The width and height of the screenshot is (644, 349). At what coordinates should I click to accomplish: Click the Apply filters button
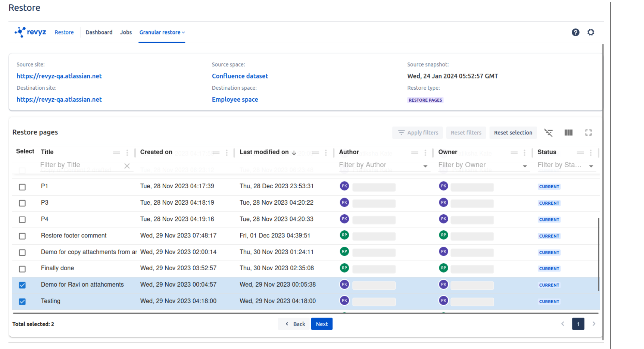(418, 133)
